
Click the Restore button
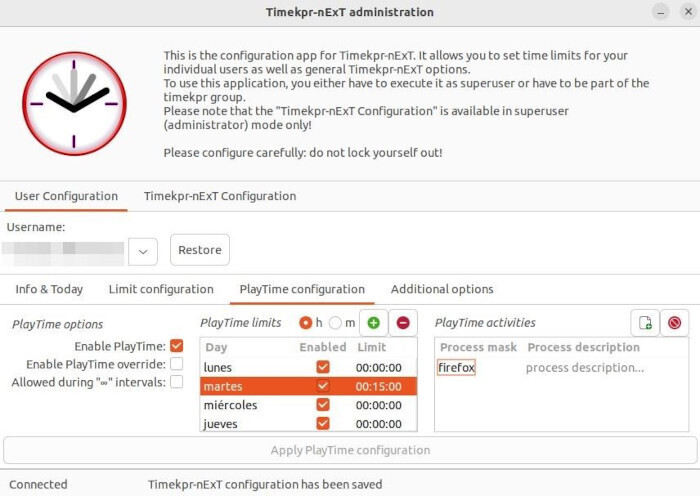tap(200, 250)
